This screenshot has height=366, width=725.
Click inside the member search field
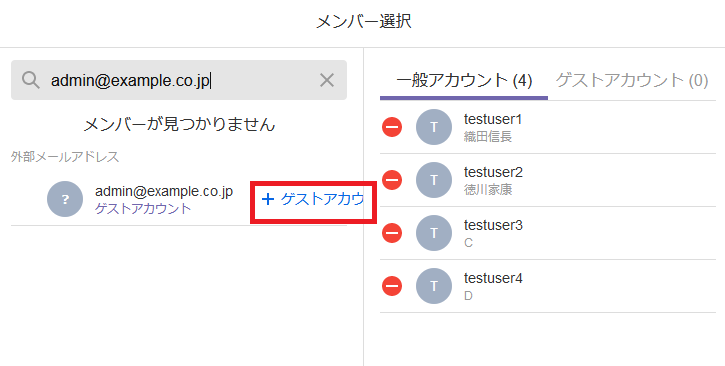(x=179, y=80)
